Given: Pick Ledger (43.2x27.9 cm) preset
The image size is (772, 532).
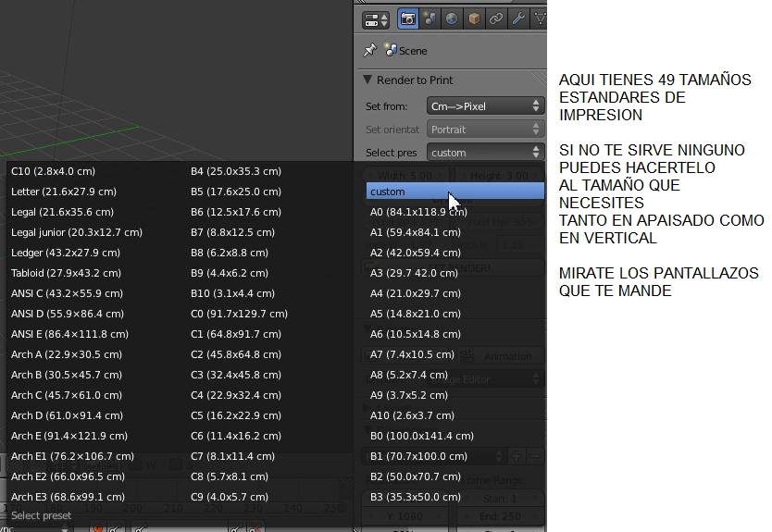Looking at the screenshot, I should 66,253.
